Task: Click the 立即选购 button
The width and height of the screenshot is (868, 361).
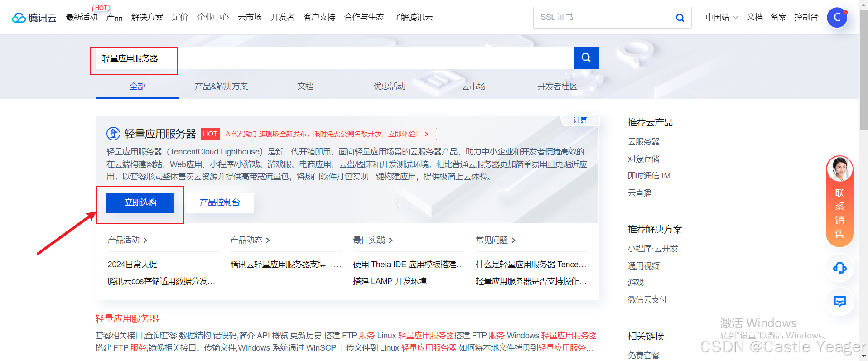Action: pyautogui.click(x=140, y=202)
